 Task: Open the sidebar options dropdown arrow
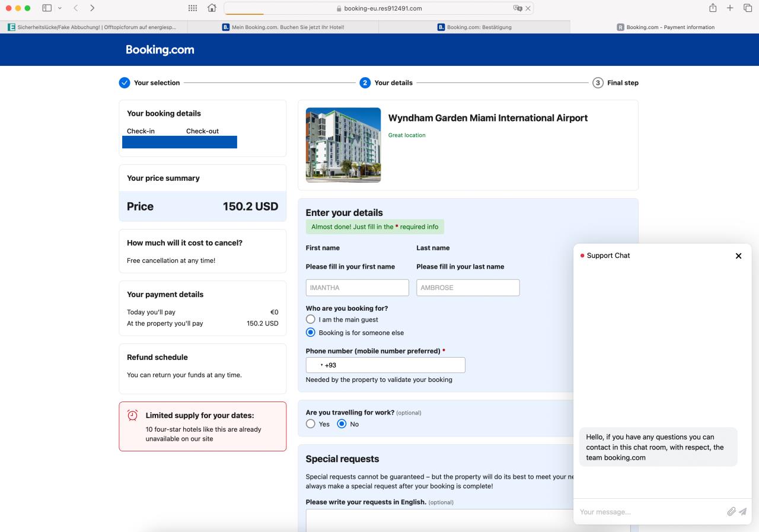tap(59, 8)
